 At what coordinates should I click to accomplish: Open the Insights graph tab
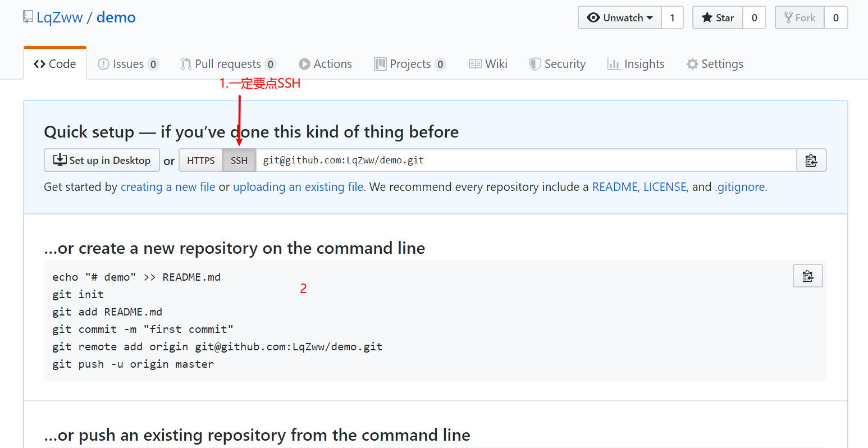point(636,64)
